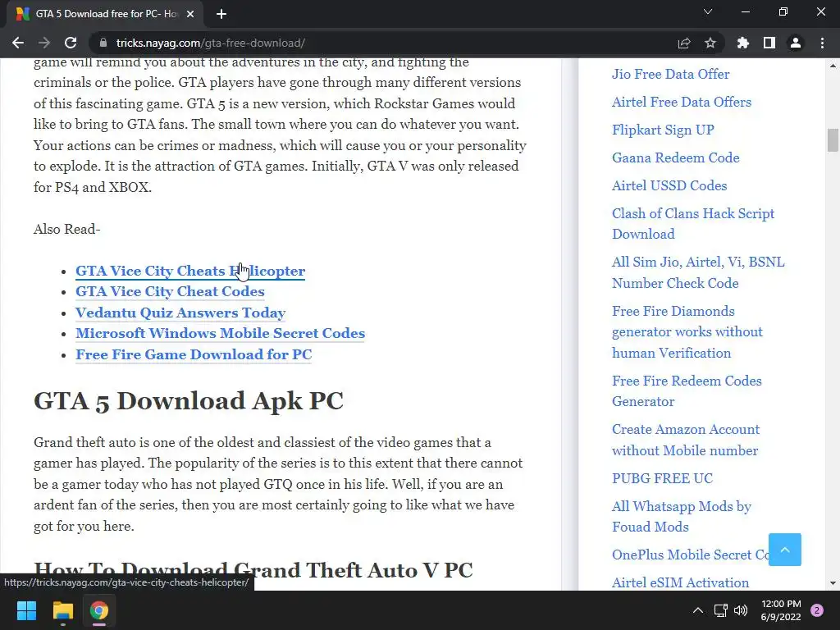Image resolution: width=840 pixels, height=630 pixels.
Task: Open Flipkart Sign UP sidebar link
Action: click(x=663, y=130)
